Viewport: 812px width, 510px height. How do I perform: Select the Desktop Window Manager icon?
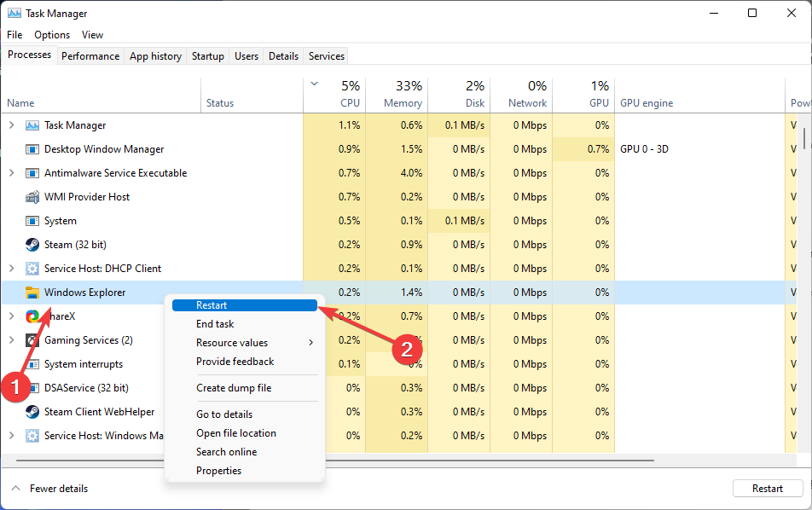(x=32, y=149)
